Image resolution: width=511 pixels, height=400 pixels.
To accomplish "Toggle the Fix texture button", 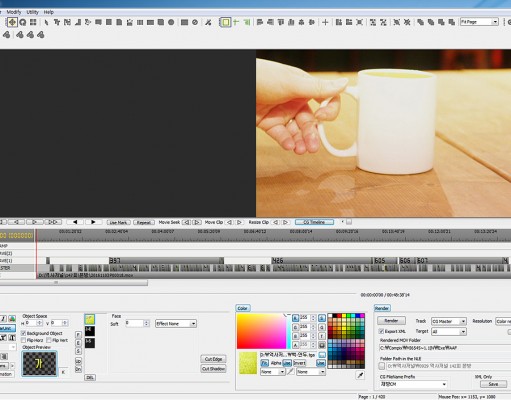I will [265, 363].
